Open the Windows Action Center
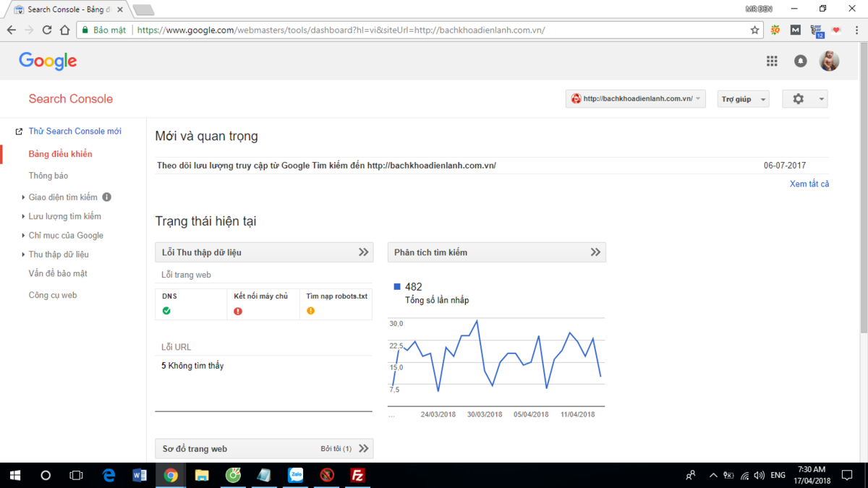Screen dimensions: 868x488 click(x=847, y=475)
